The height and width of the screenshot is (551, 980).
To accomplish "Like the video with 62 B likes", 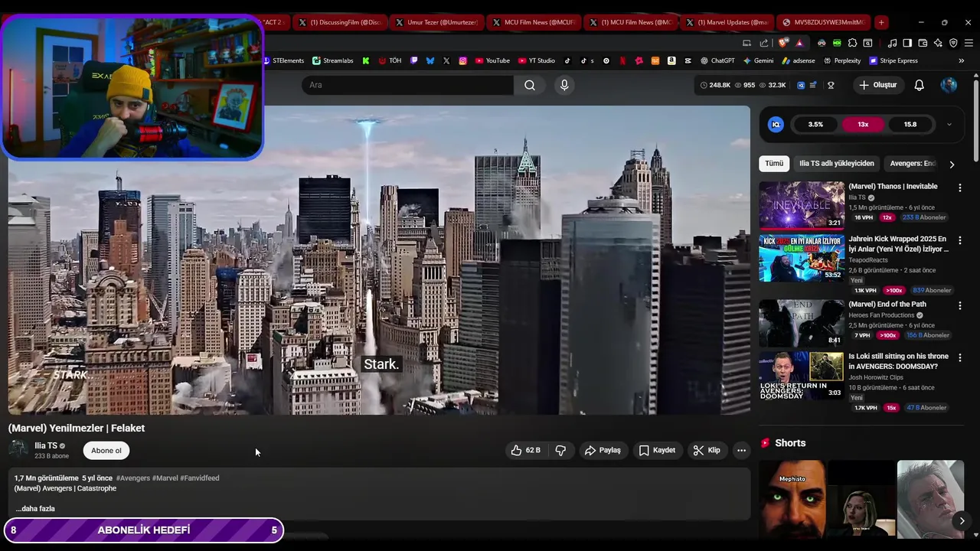I will click(526, 450).
